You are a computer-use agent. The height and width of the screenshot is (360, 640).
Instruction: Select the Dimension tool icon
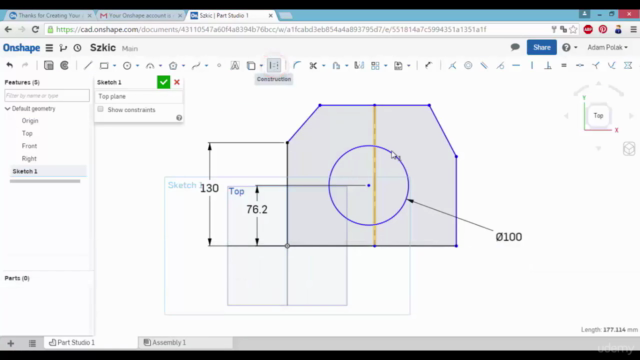click(428, 65)
